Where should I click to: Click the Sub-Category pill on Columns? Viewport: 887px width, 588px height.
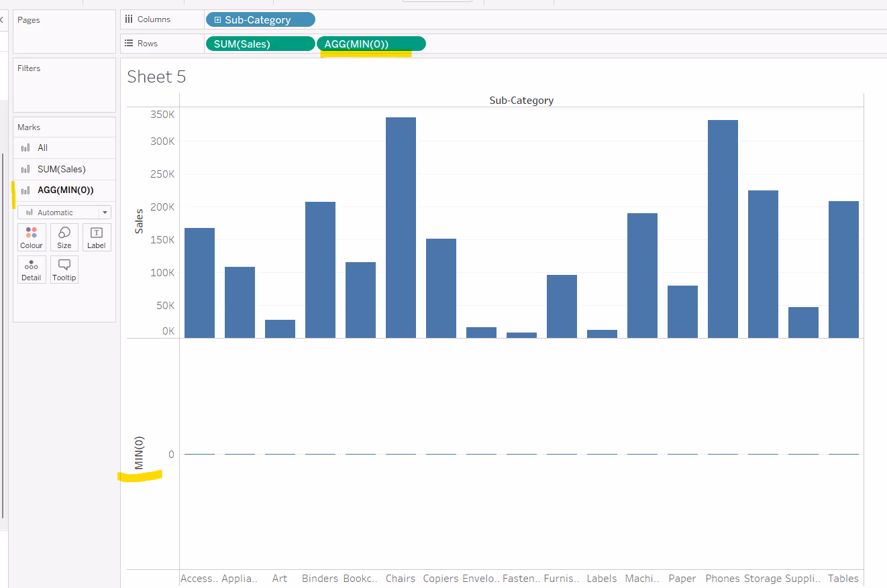pos(260,20)
